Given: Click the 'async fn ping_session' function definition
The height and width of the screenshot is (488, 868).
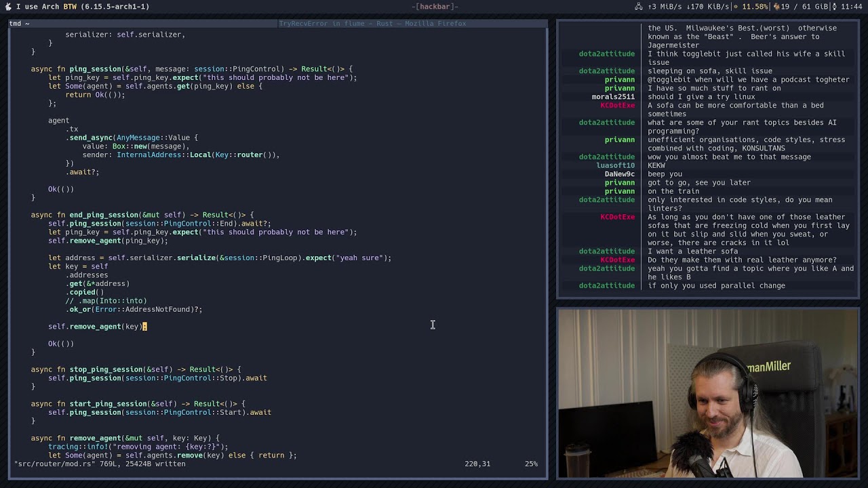Looking at the screenshot, I should [x=192, y=69].
